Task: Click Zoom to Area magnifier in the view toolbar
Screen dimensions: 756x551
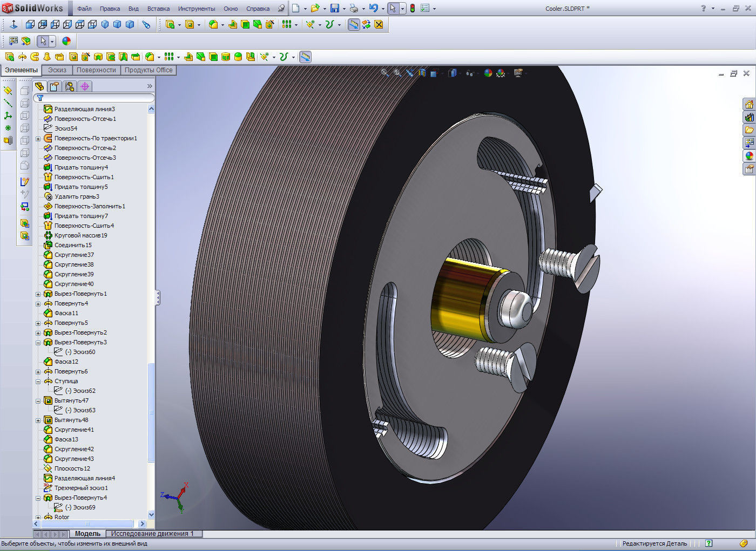Action: click(397, 73)
